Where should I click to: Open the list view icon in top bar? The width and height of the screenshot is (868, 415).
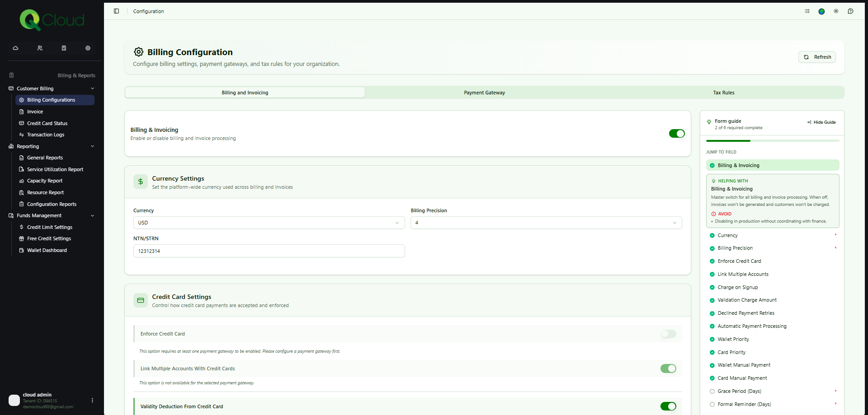807,11
